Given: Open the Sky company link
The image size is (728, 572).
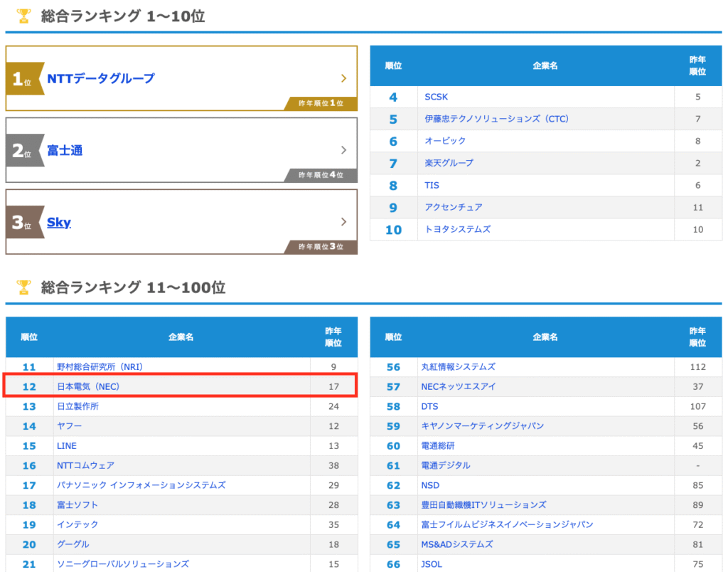Looking at the screenshot, I should [59, 222].
